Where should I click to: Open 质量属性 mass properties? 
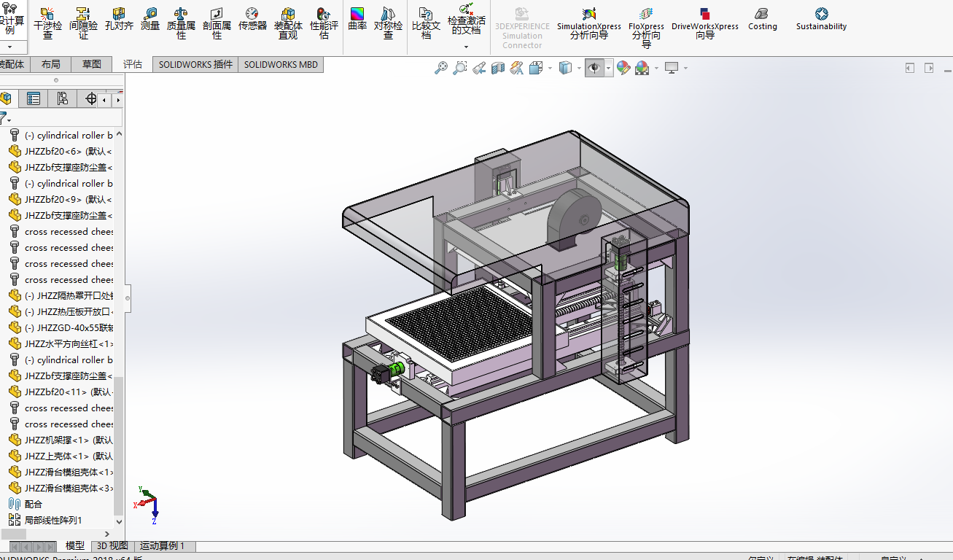point(181,23)
